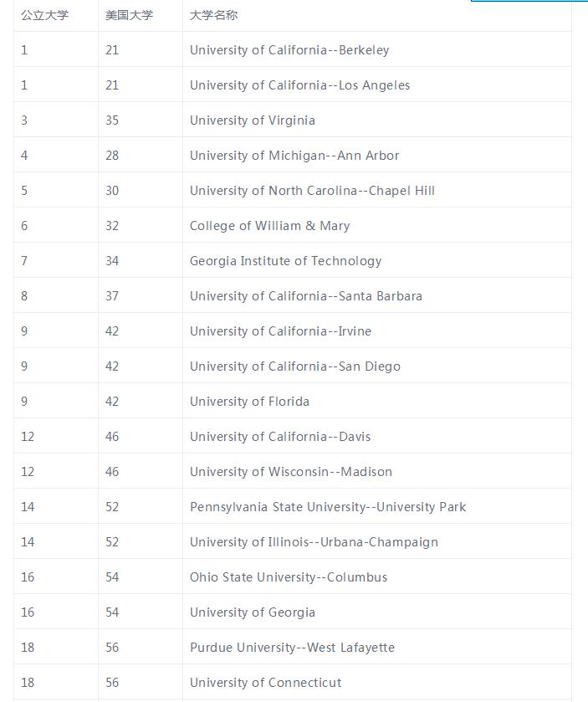Click the University of California--Irvine cell

click(280, 331)
